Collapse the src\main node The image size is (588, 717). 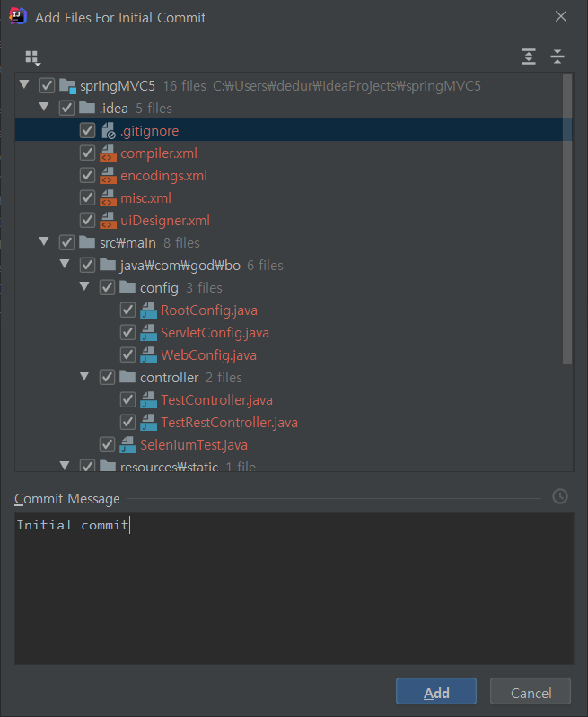pyautogui.click(x=44, y=241)
